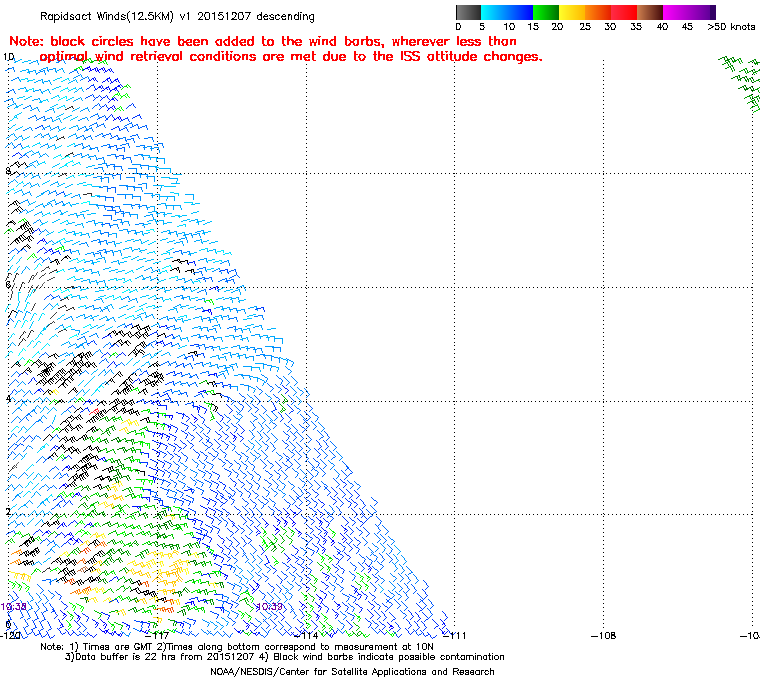Image resolution: width=760 pixels, height=688 pixels.
Task: Click the "20" label under the color bar
Action: [x=557, y=27]
